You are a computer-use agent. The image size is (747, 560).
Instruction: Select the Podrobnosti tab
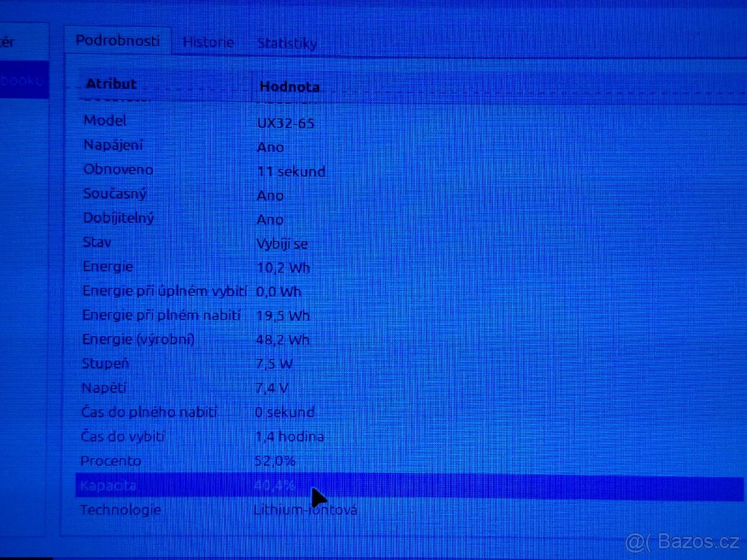117,40
